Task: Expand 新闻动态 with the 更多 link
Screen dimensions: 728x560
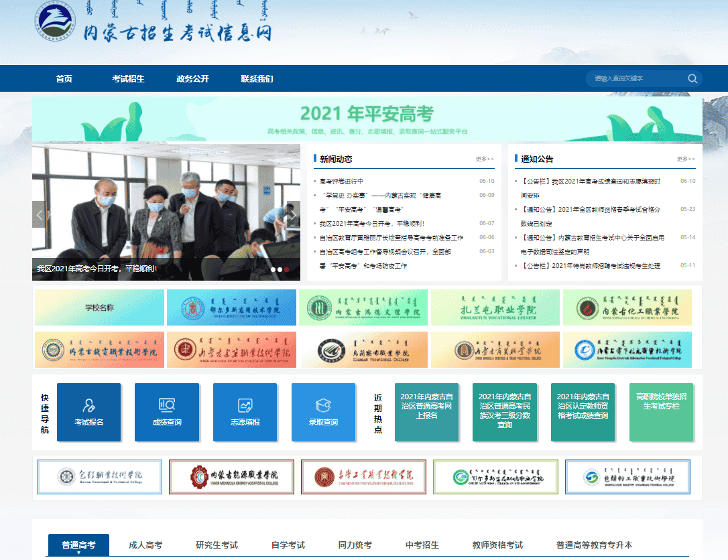Action: click(x=485, y=159)
